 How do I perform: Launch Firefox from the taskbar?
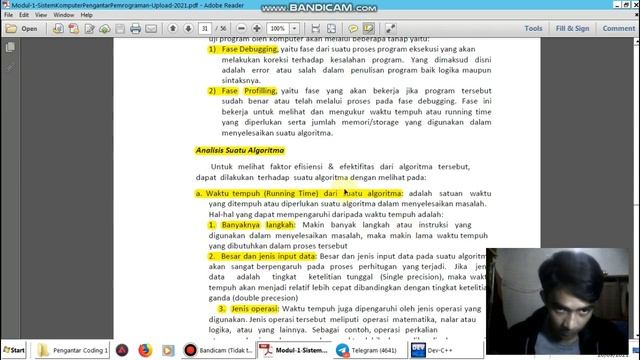click(145, 350)
